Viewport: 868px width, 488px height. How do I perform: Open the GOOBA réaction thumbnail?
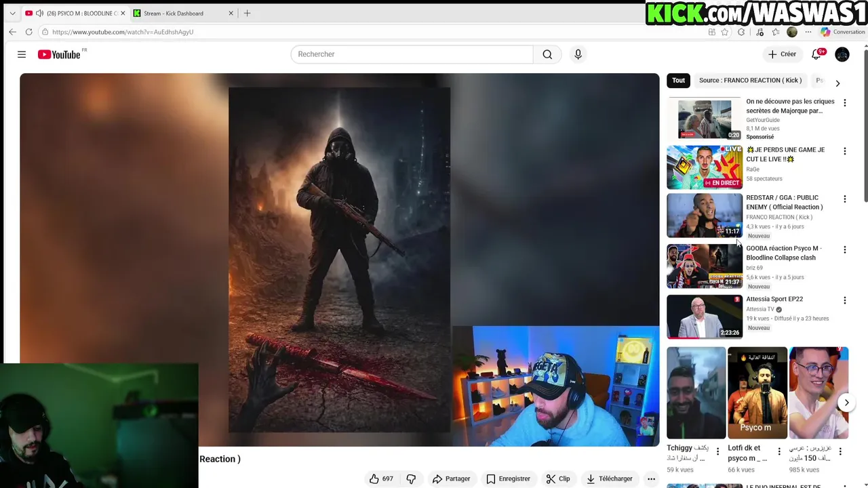point(705,266)
